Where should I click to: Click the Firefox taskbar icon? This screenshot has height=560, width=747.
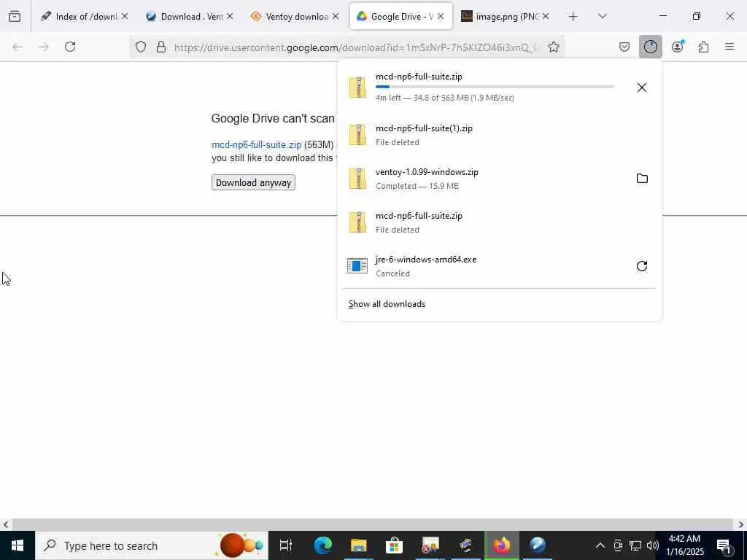click(502, 545)
